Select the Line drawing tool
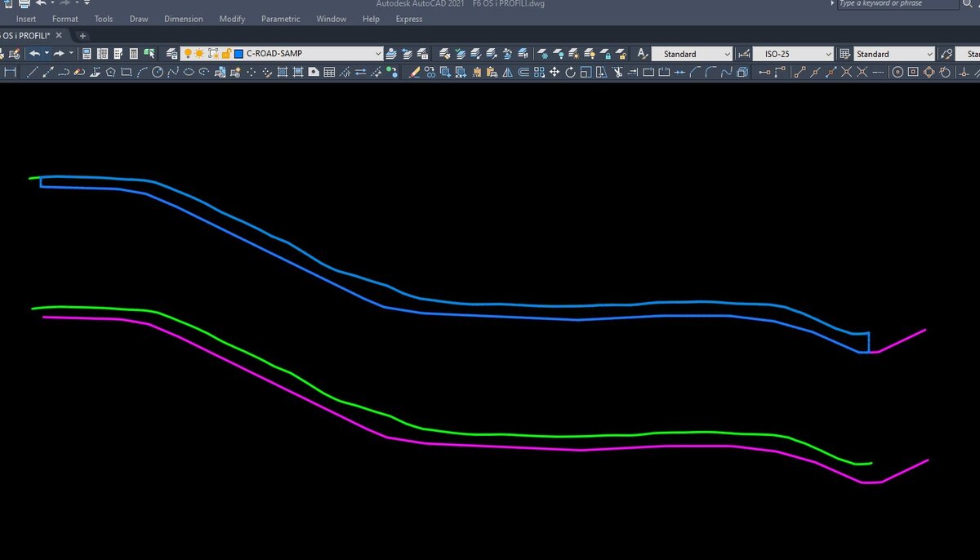 [32, 73]
